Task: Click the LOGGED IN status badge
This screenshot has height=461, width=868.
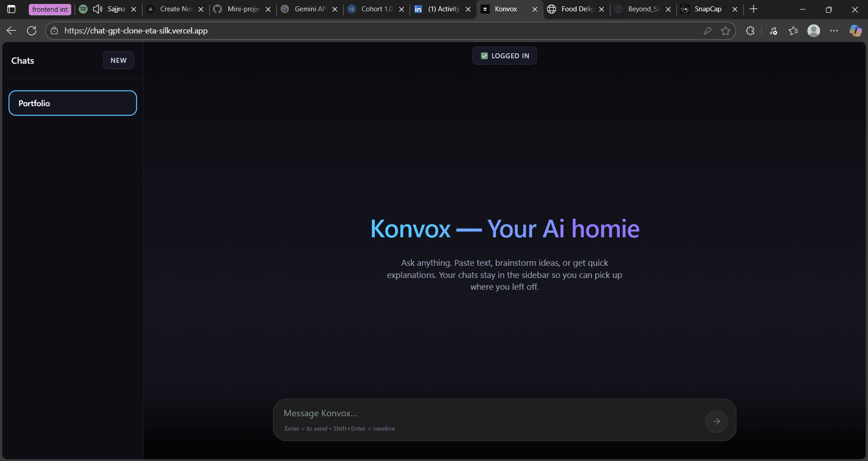Action: pyautogui.click(x=505, y=56)
